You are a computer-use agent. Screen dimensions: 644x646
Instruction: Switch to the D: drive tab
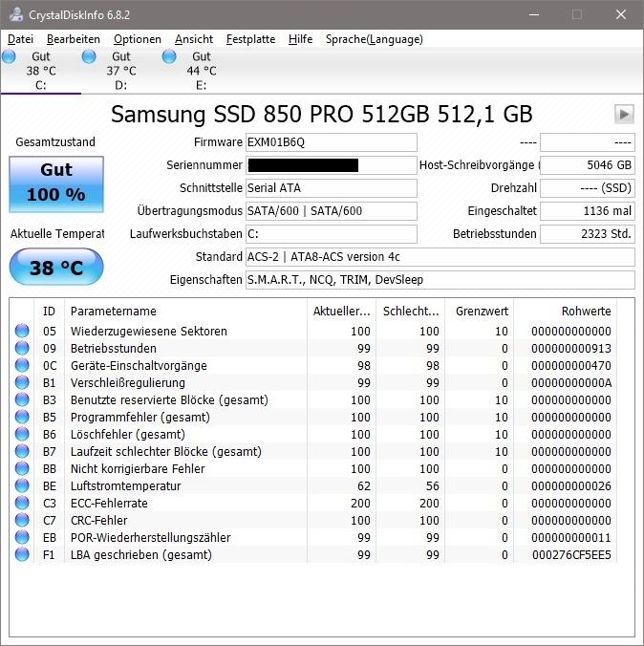121,71
